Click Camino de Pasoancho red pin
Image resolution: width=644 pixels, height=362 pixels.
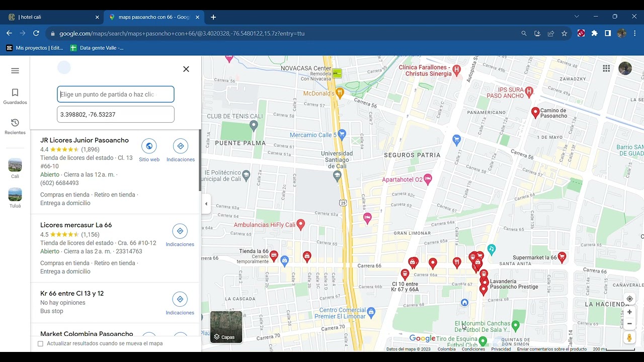pos(535,112)
